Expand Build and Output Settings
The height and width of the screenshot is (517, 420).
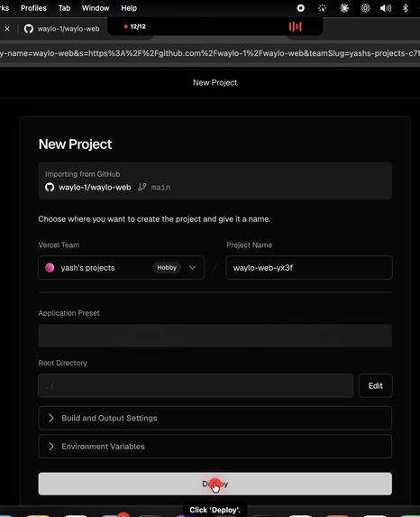click(x=215, y=418)
